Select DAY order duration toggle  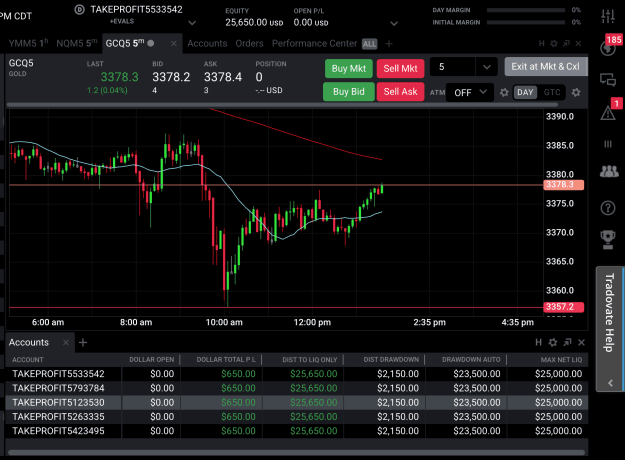(x=525, y=92)
